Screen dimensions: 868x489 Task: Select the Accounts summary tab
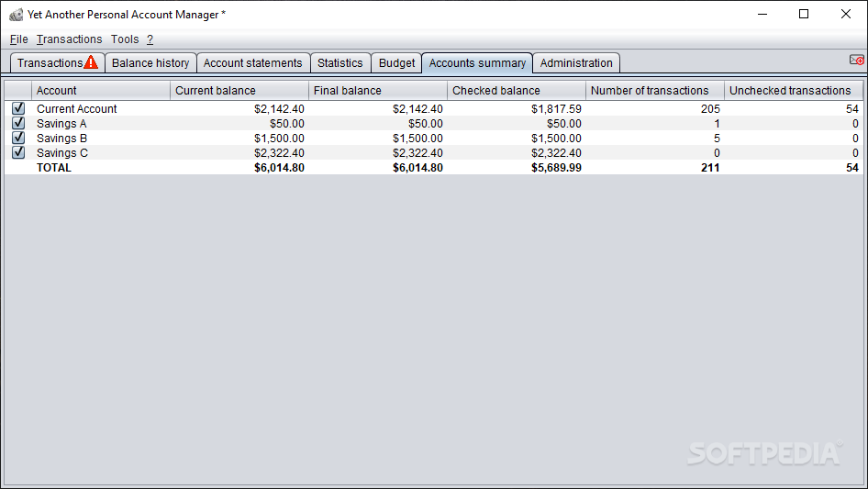tap(477, 63)
